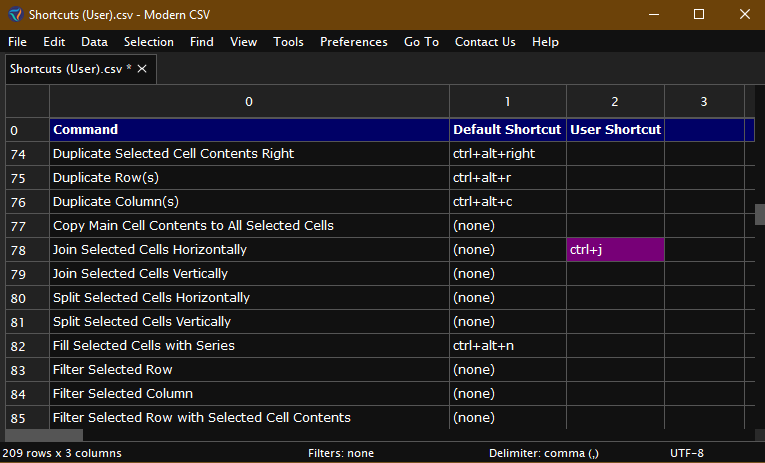Select Split Selected Cells Vertically cell

249,322
